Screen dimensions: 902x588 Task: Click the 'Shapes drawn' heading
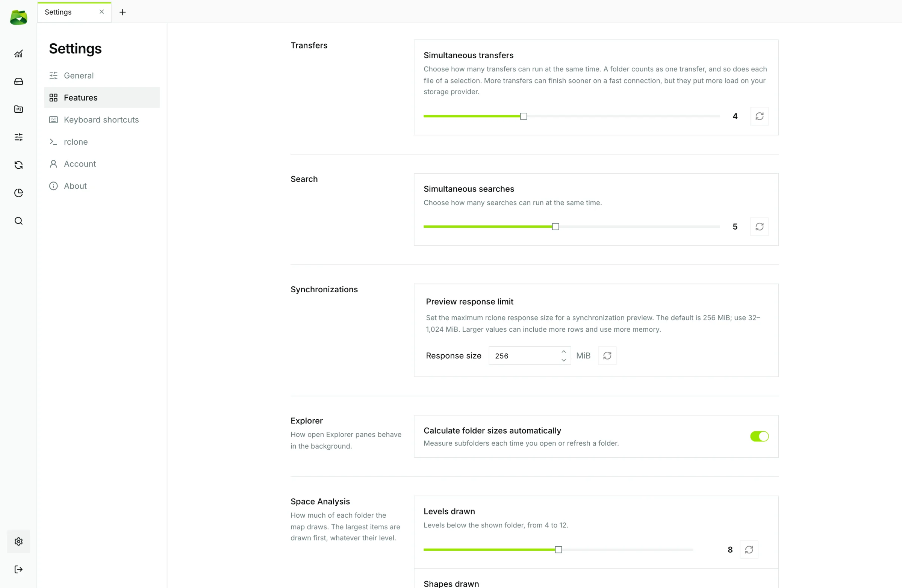451,583
